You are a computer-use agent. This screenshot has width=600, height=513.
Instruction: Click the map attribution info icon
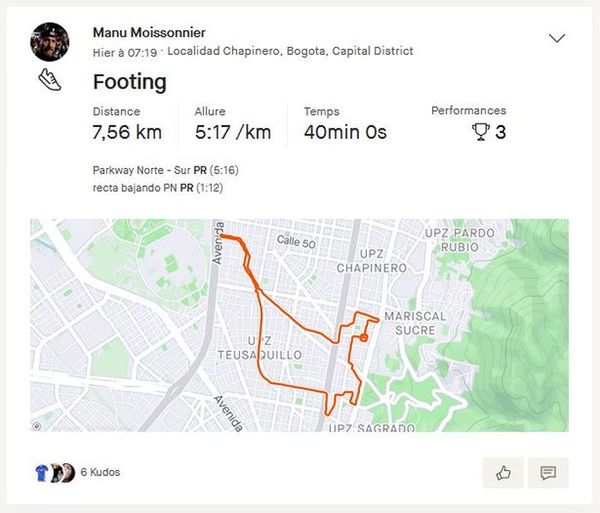[x=37, y=426]
